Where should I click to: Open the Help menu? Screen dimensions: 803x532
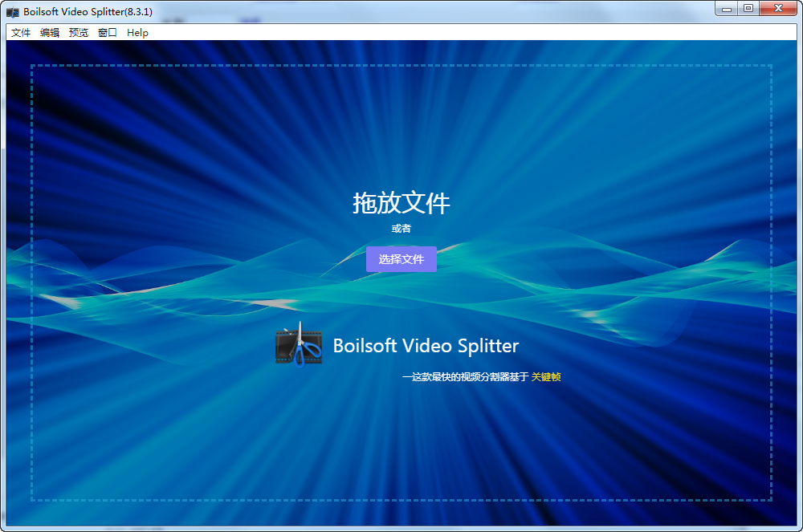pos(138,33)
